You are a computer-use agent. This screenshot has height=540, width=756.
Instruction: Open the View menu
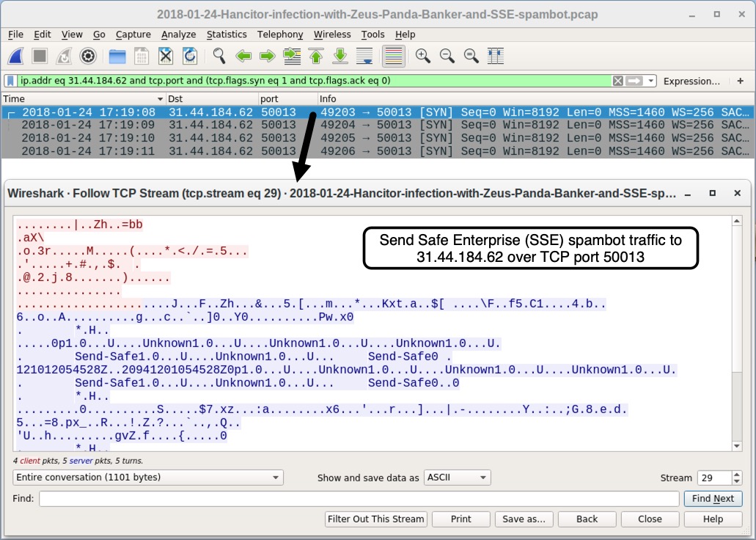coord(72,34)
